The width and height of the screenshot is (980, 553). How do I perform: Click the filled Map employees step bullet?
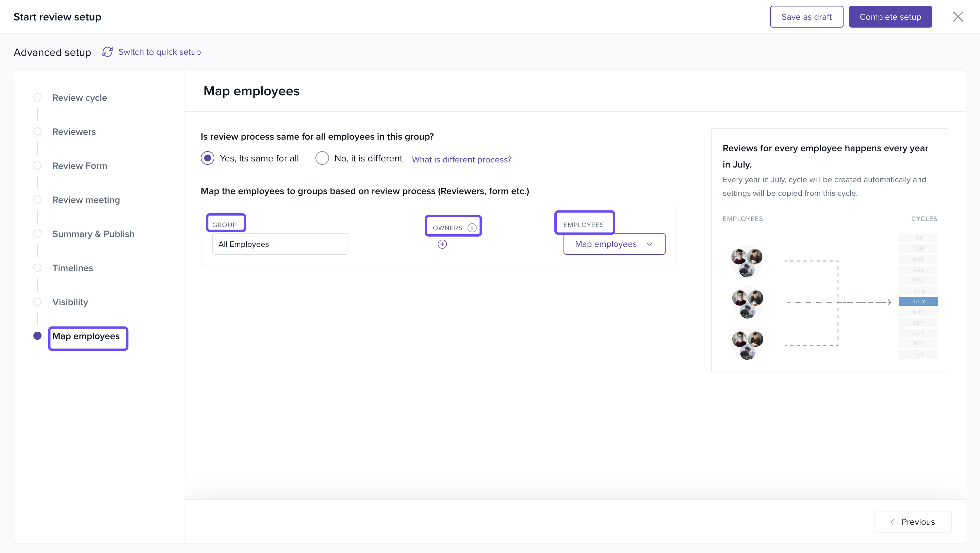point(37,336)
